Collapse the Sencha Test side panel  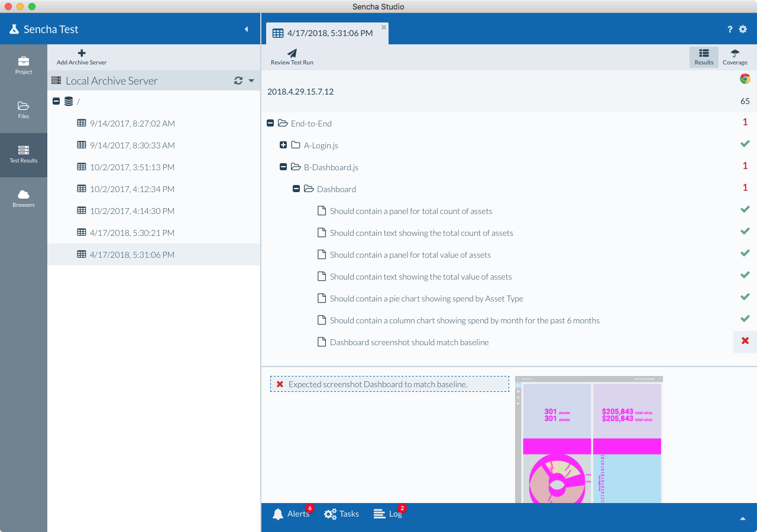[x=247, y=29]
